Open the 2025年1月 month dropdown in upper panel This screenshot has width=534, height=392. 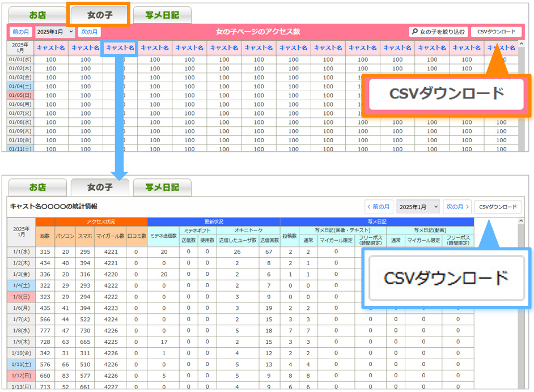[54, 32]
